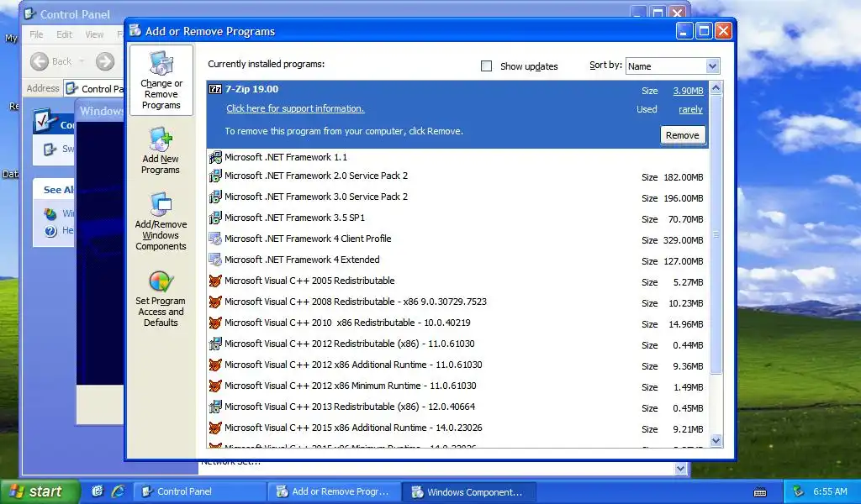Click the 3.90MB size link
The image size is (861, 504).
(x=688, y=91)
